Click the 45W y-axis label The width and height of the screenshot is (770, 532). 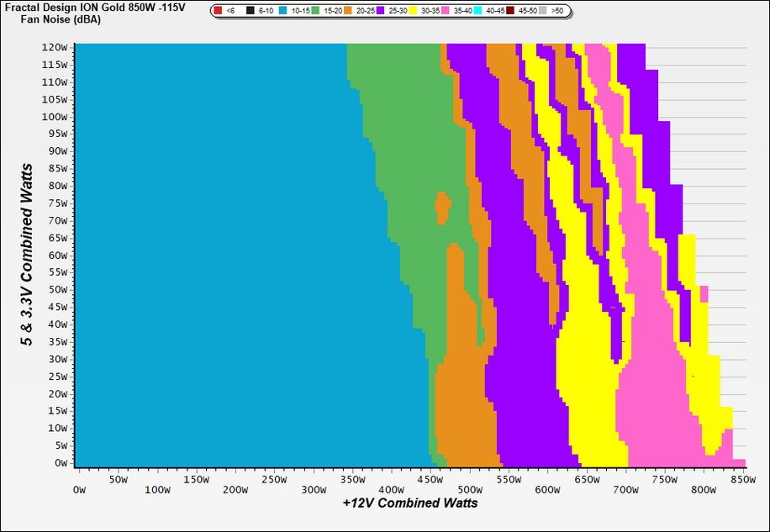point(57,308)
